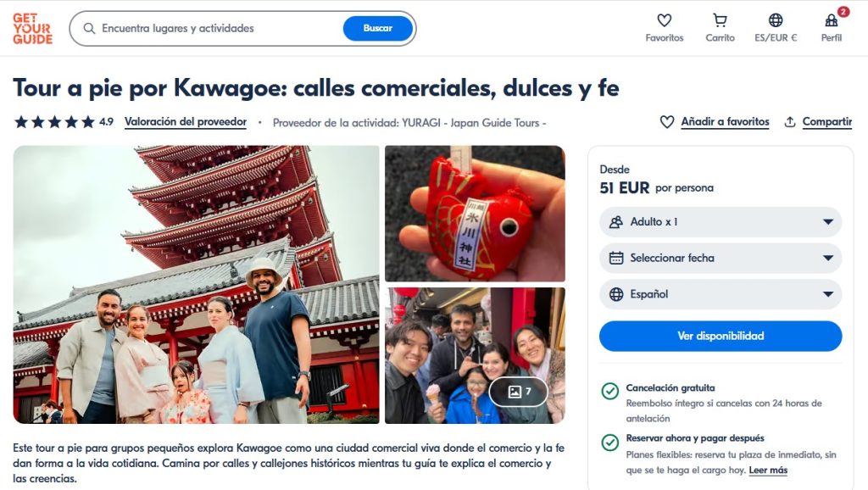Expand the Español language dropdown
This screenshot has width=868, height=490.
coord(721,294)
